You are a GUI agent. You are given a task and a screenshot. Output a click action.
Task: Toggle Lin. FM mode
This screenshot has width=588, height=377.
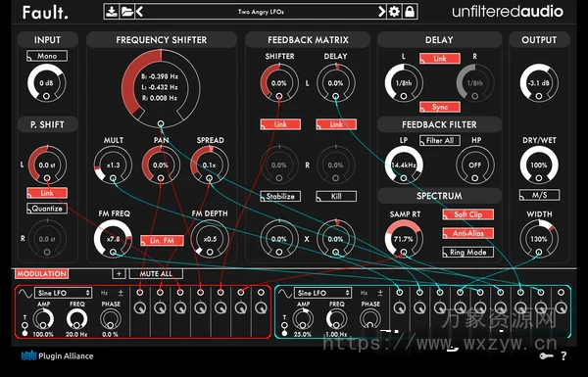point(162,241)
